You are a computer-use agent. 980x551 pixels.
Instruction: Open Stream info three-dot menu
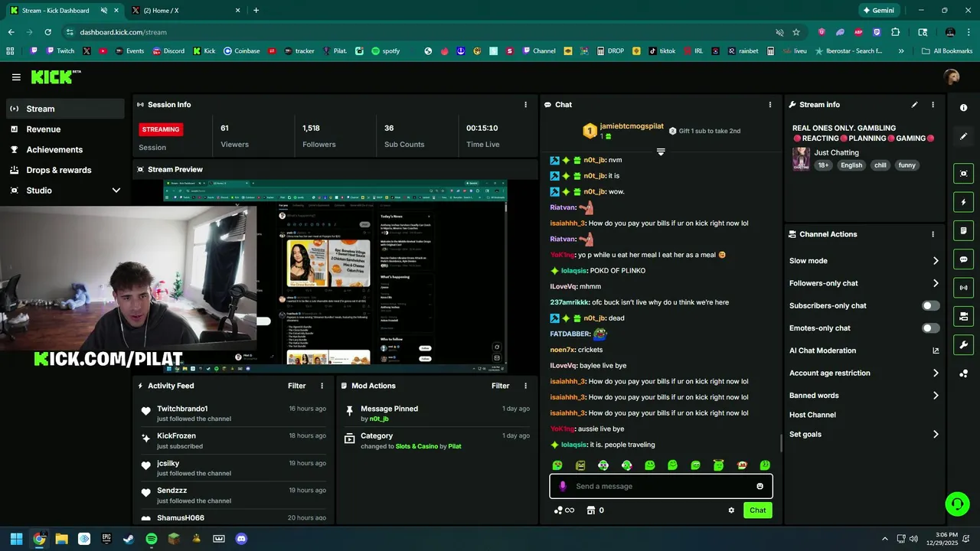(933, 105)
